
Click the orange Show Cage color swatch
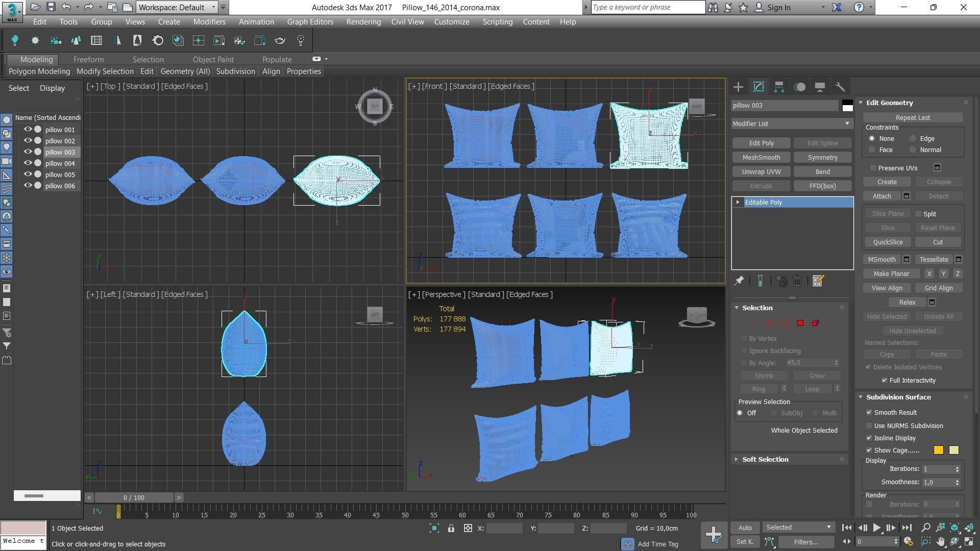tap(938, 450)
